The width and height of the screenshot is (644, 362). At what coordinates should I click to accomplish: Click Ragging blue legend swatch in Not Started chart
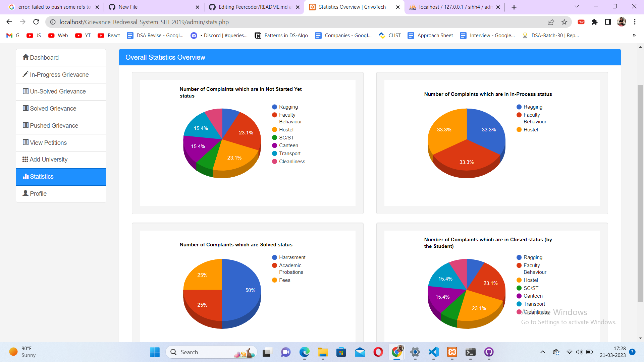pyautogui.click(x=274, y=107)
